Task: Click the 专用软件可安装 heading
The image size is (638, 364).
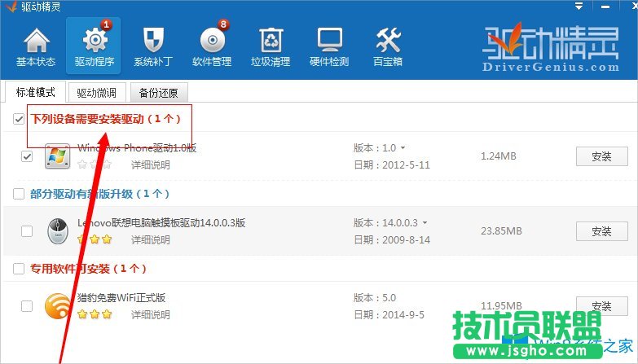Action: click(x=88, y=269)
